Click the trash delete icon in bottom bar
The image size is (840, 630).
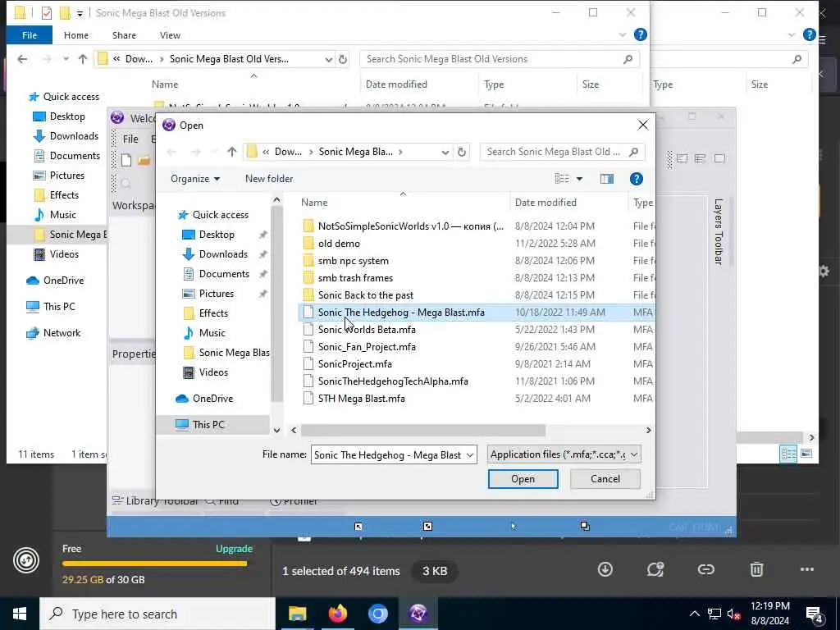756,569
